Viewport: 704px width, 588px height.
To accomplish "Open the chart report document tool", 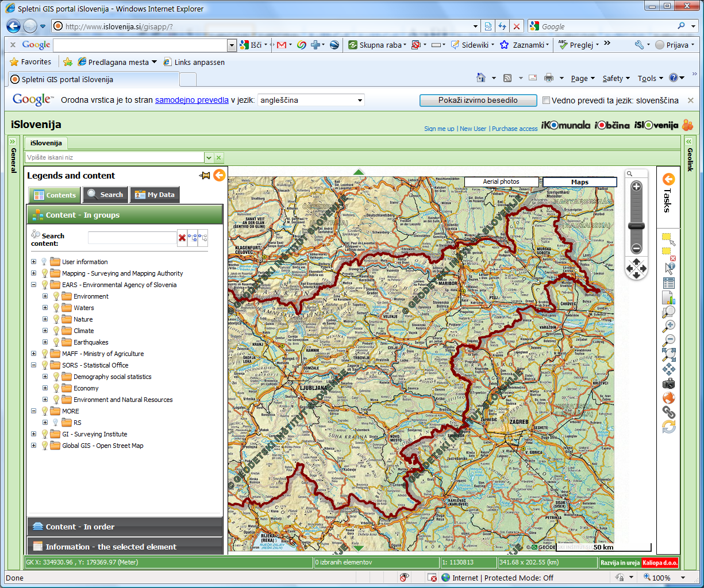I will point(668,297).
